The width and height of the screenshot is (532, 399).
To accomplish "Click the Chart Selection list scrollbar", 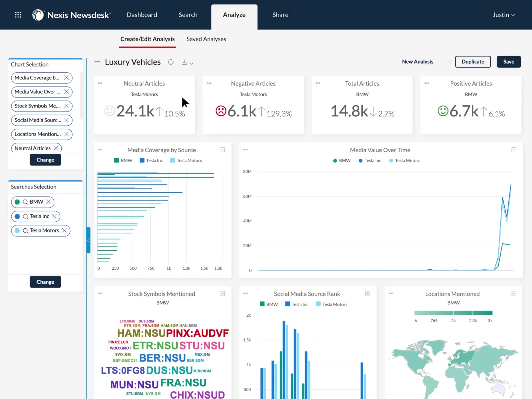I will tap(81, 96).
